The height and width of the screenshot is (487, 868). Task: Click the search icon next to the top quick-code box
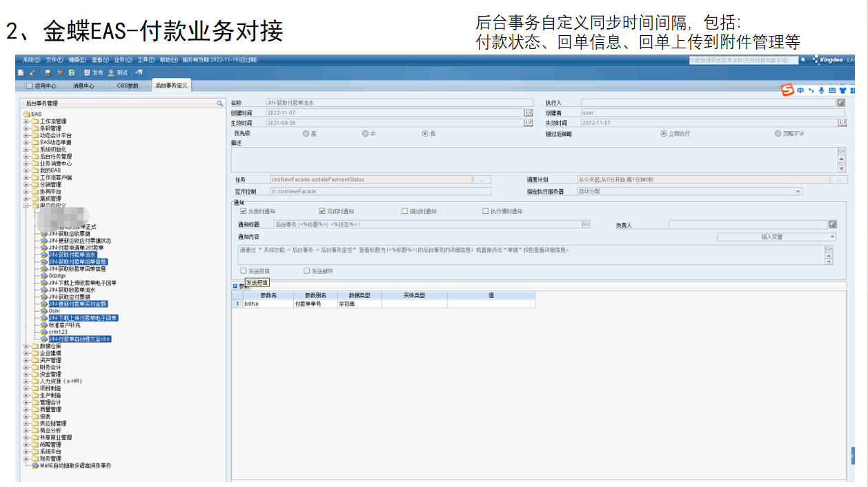(x=803, y=60)
